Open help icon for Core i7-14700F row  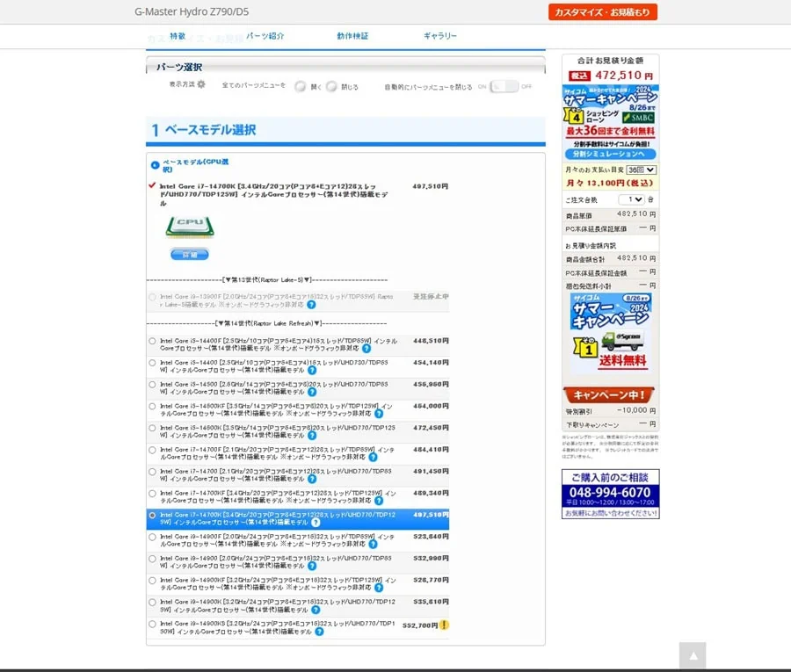click(x=373, y=457)
